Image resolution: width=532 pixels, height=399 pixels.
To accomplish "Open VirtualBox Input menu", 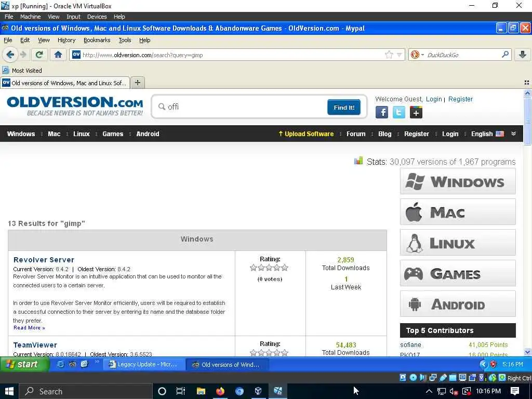I will click(x=73, y=17).
